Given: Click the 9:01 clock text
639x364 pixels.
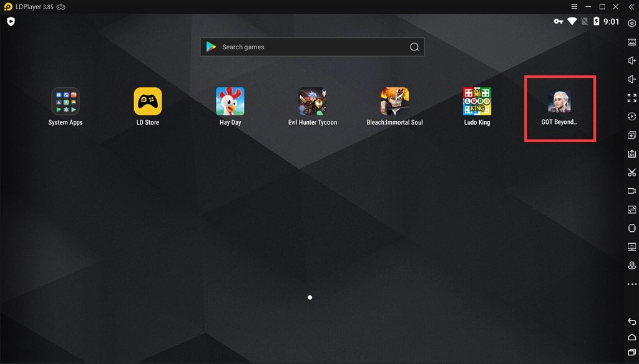Looking at the screenshot, I should pos(612,22).
